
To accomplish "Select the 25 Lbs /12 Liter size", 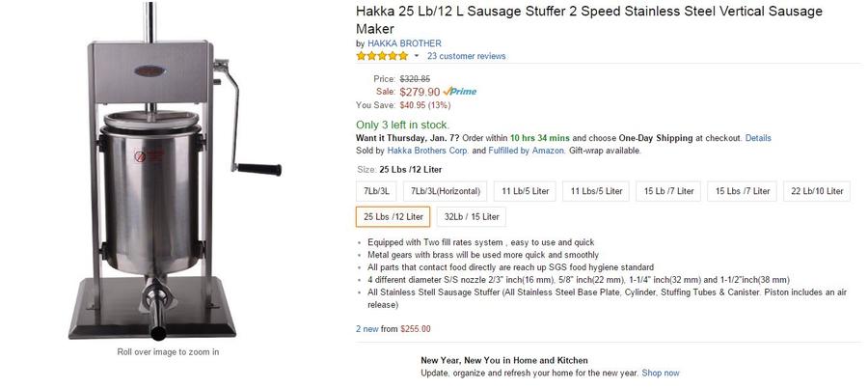I will point(393,216).
